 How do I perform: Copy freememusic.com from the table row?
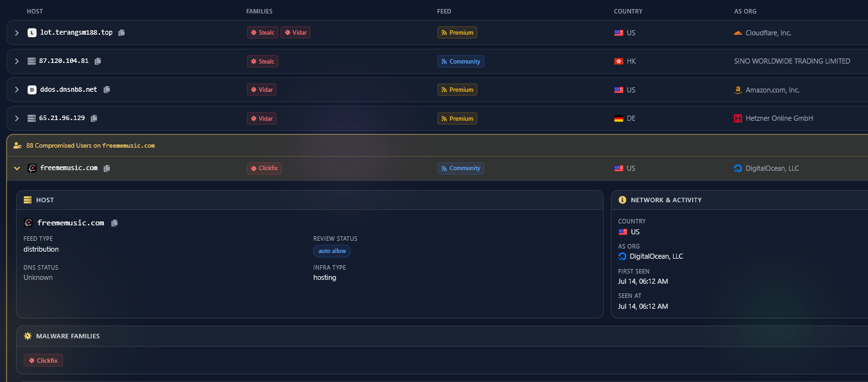click(107, 168)
